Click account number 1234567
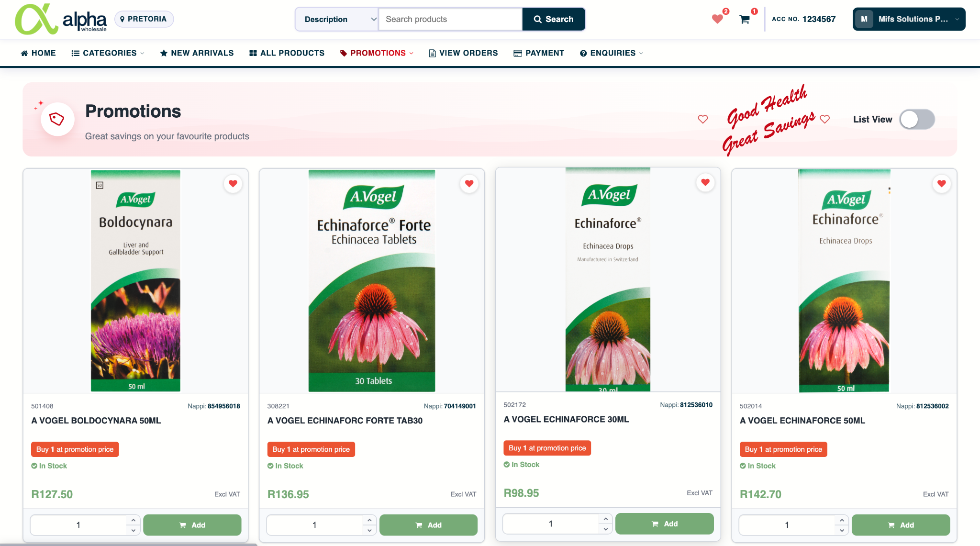 click(x=819, y=19)
